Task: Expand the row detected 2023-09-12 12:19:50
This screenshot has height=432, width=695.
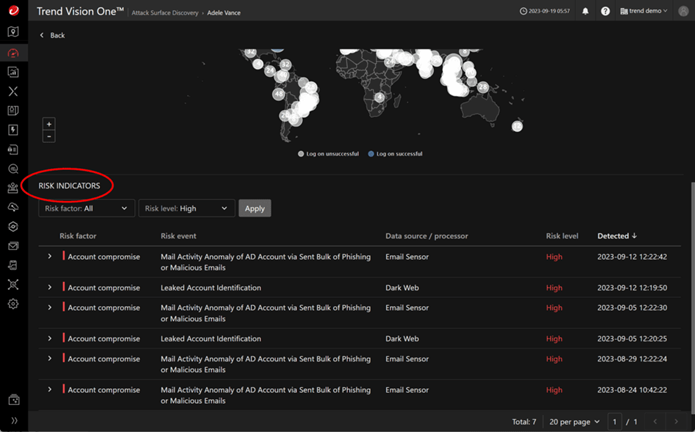Action: pyautogui.click(x=50, y=287)
